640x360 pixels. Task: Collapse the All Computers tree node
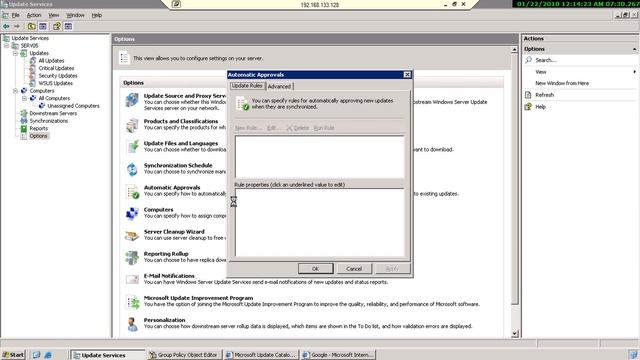pyautogui.click(x=24, y=98)
